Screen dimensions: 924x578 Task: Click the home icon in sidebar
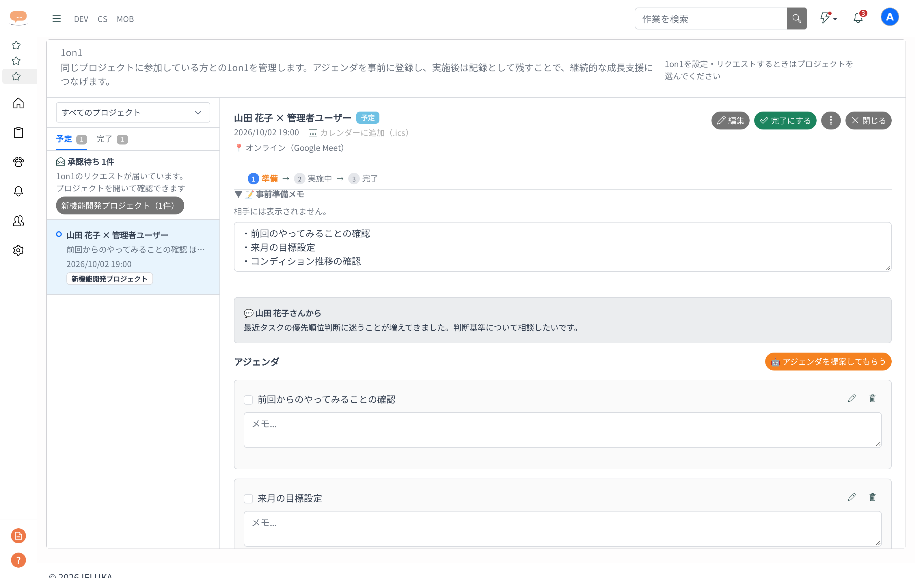click(18, 103)
